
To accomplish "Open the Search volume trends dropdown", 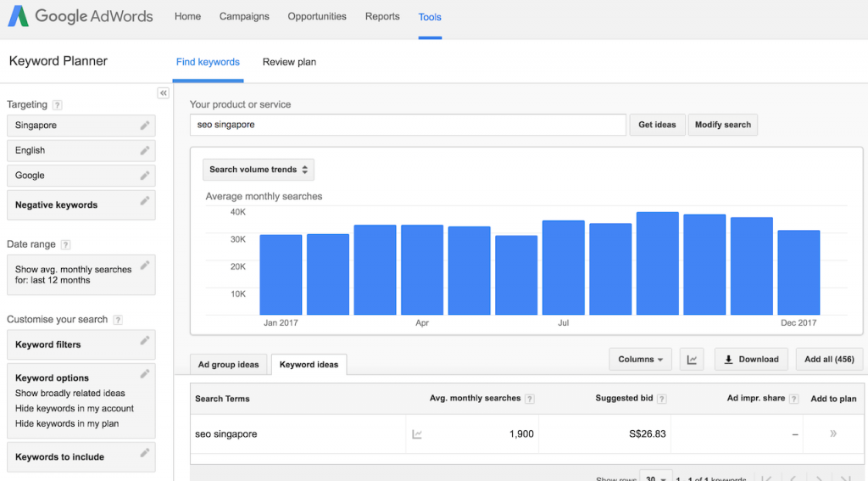I will click(x=259, y=170).
